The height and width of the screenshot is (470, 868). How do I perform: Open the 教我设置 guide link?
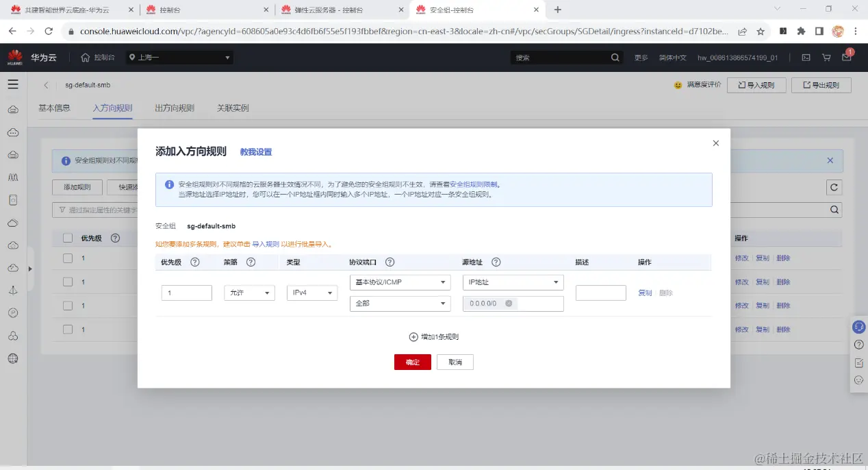tap(256, 152)
